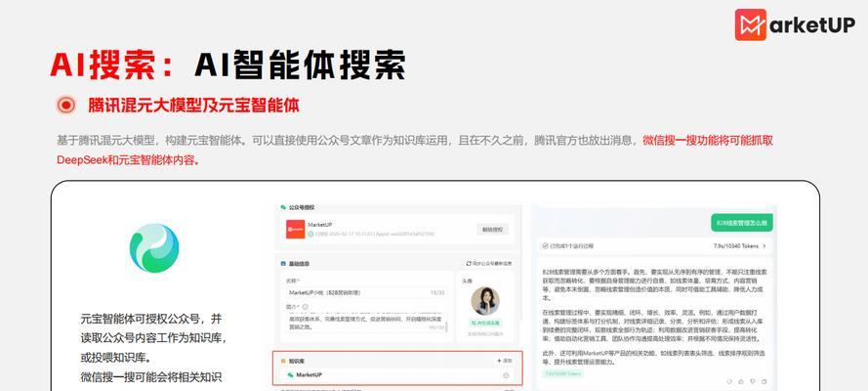Click the MarketUP logo in the top corner
868x391 pixels.
pos(795,24)
